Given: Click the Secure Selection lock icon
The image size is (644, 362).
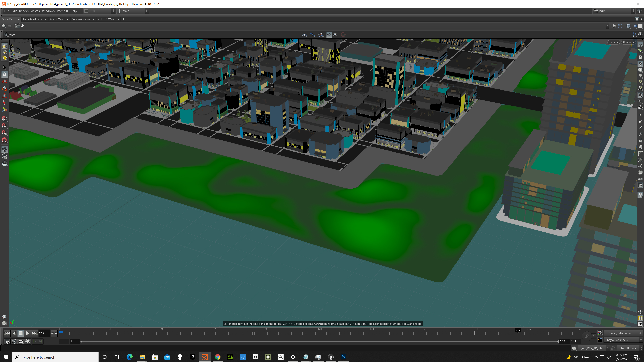Looking at the screenshot, I should [5, 74].
